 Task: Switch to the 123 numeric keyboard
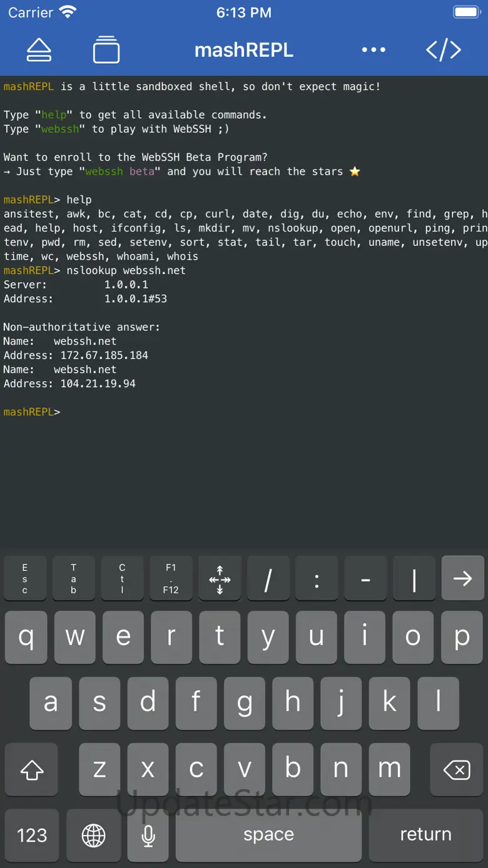[x=32, y=835]
